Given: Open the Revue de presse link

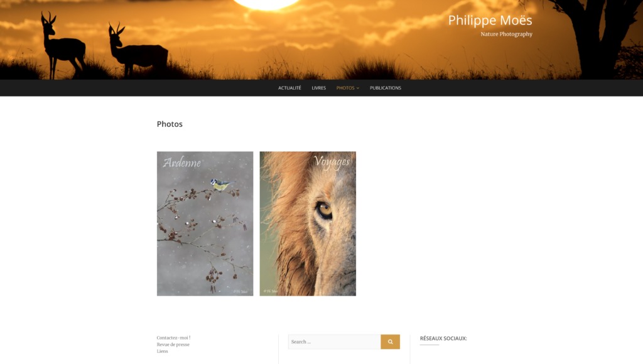Looking at the screenshot, I should [173, 345].
